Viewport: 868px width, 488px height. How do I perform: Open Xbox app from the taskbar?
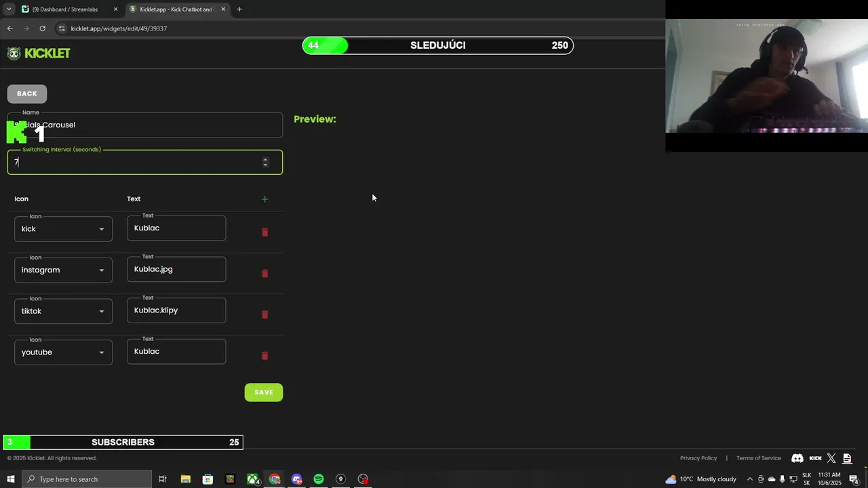point(252,479)
